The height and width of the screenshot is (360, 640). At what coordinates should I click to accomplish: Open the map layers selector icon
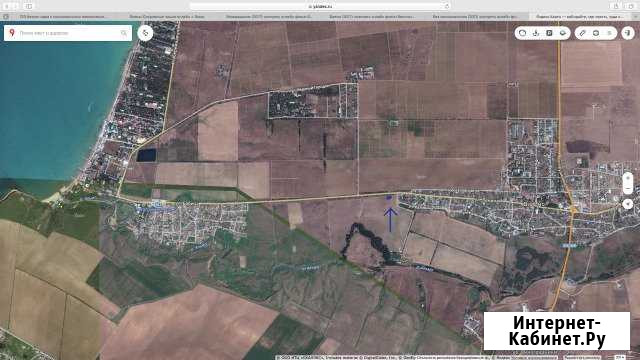point(563,33)
